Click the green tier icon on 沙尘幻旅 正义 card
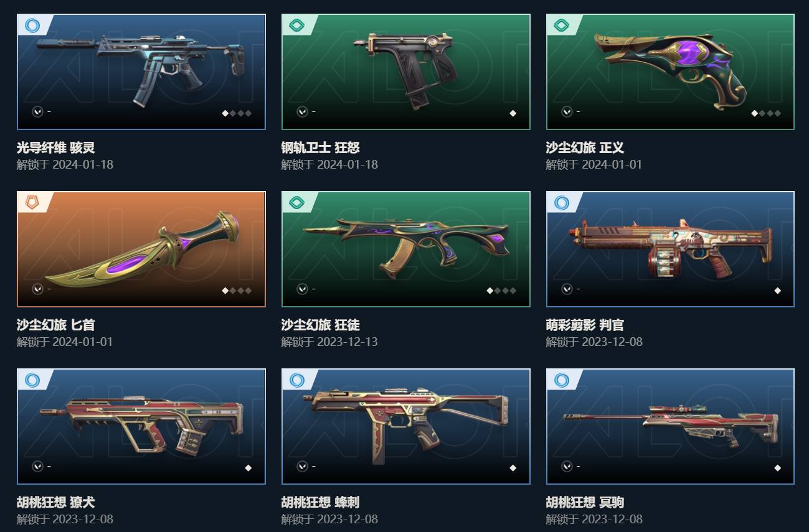Viewport: 809px width, 532px height. pyautogui.click(x=562, y=26)
